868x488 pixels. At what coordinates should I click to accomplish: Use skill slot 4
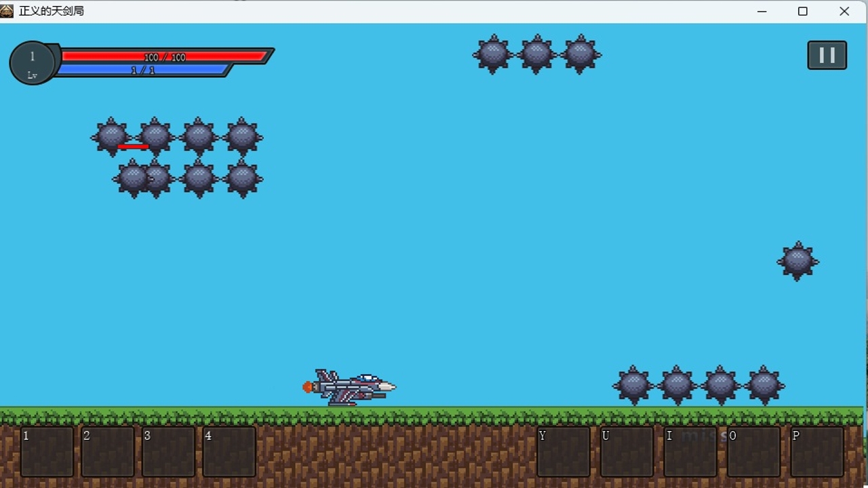229,451
